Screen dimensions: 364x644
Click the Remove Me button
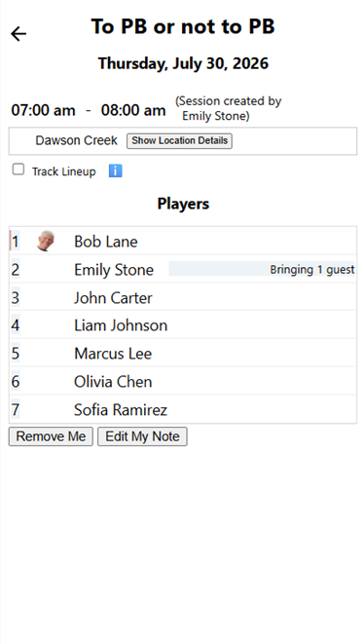[51, 436]
